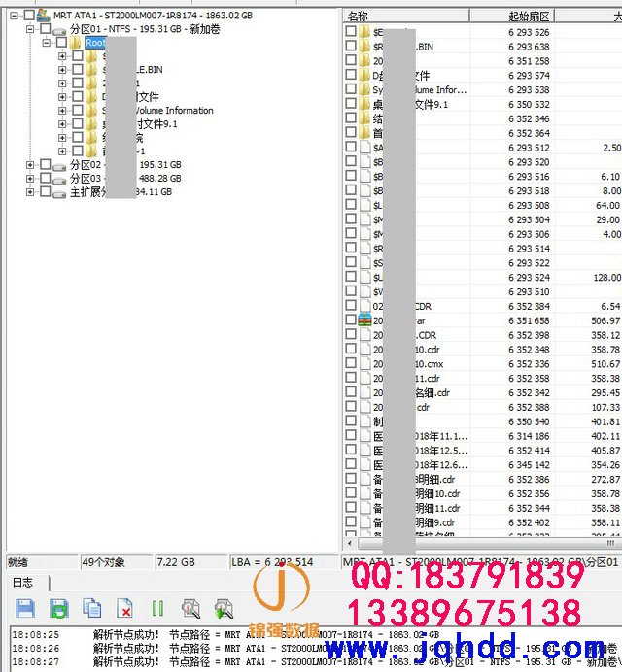Expand the tree folder ending with LE.BIN
This screenshot has height=672, width=622.
pos(62,69)
